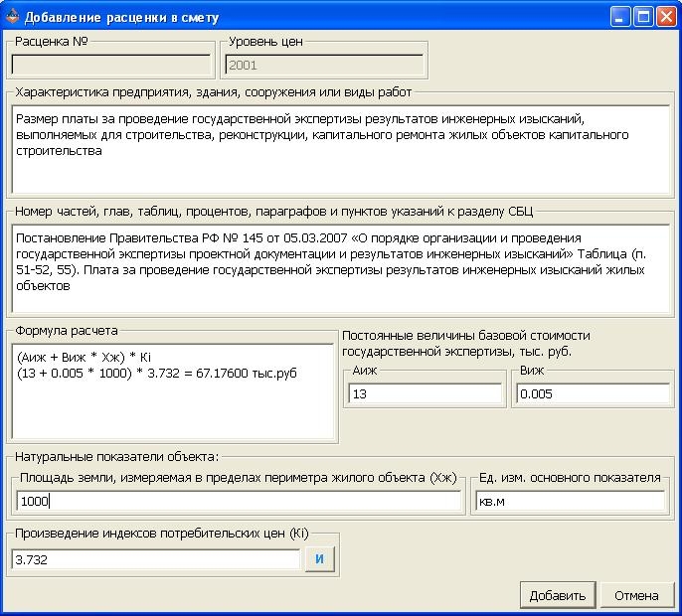Click the «Натуральные показатели объекта» group label
682x616 pixels.
pos(115,456)
